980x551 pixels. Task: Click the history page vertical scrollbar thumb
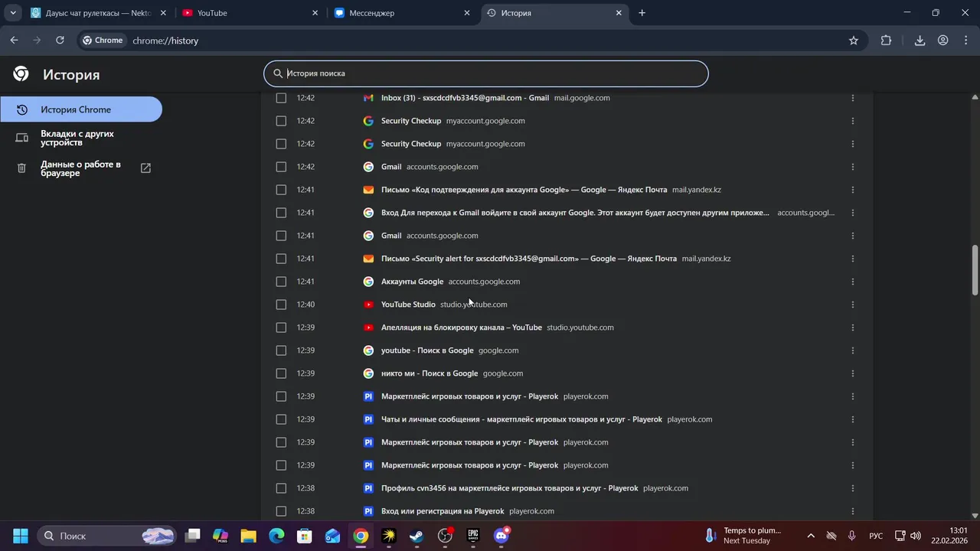tap(975, 270)
